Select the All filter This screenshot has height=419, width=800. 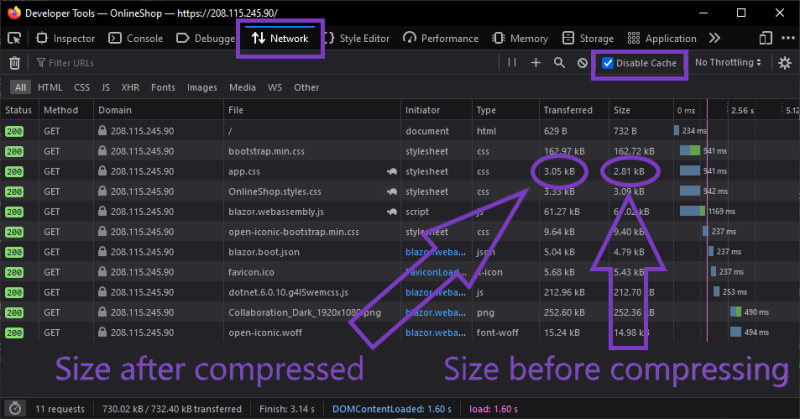tap(20, 87)
